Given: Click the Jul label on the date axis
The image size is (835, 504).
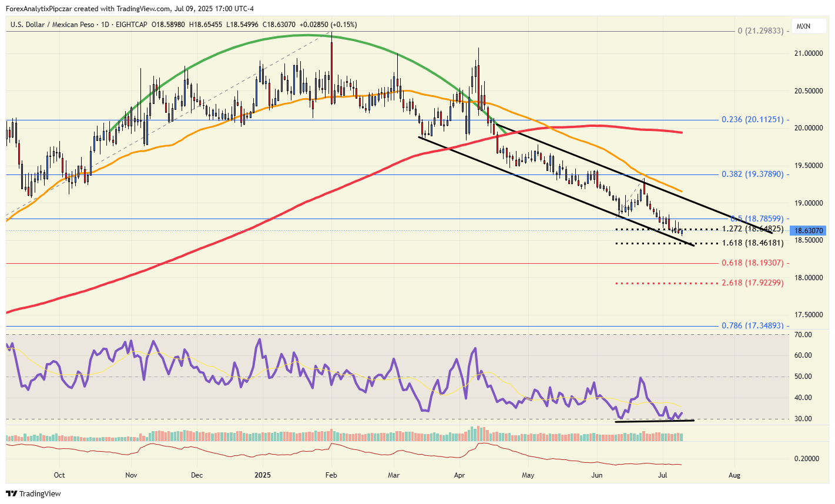Looking at the screenshot, I should pos(663,475).
